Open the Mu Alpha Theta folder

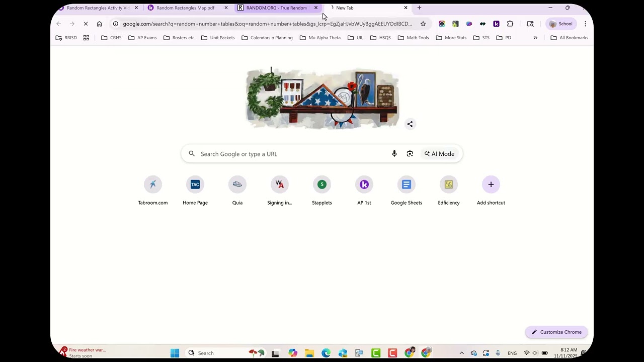coord(320,38)
